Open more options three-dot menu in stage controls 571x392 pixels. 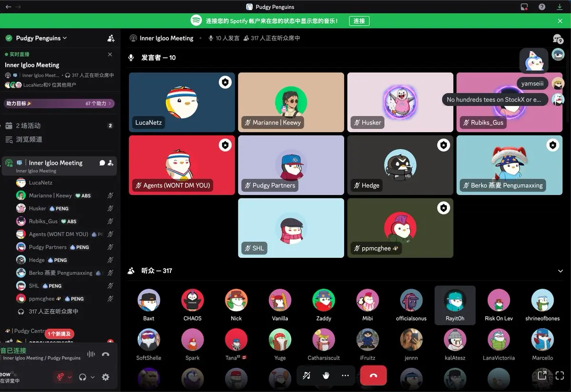tap(345, 375)
